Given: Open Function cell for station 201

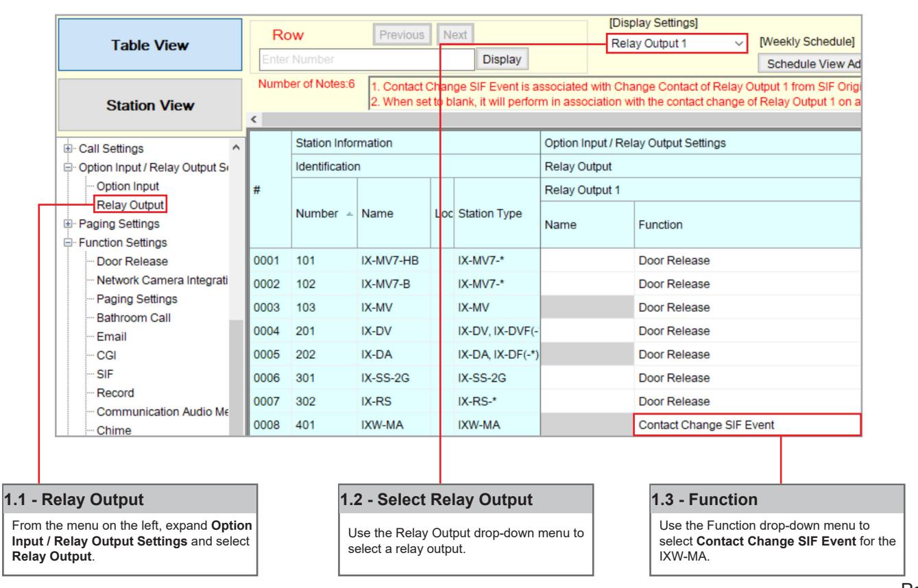Looking at the screenshot, I should point(747,331).
